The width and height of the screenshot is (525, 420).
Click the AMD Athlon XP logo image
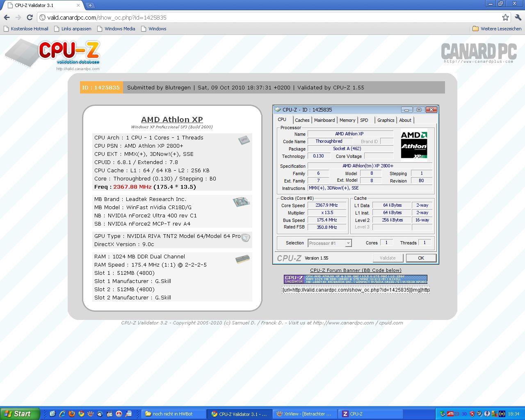(414, 144)
